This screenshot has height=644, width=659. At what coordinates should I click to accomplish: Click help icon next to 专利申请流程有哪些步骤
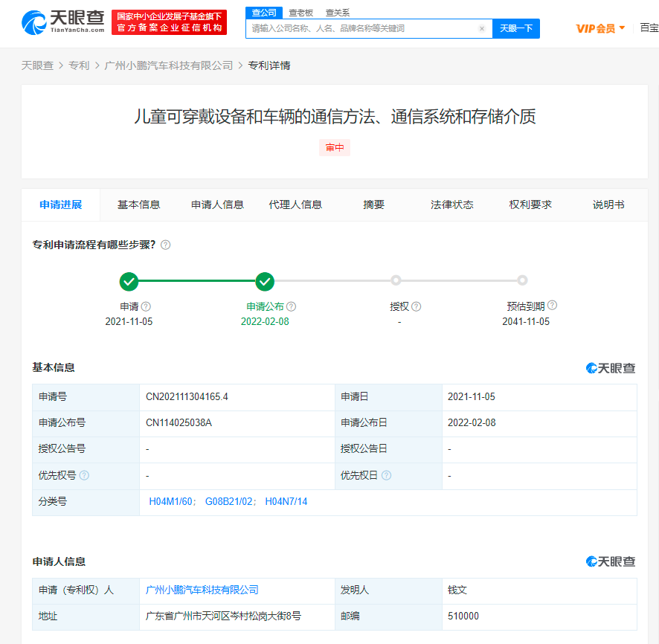tap(165, 245)
